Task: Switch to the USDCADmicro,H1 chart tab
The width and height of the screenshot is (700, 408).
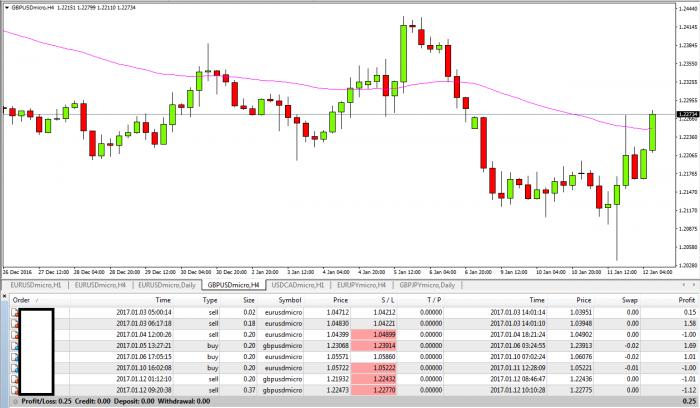Action: pos(297,285)
